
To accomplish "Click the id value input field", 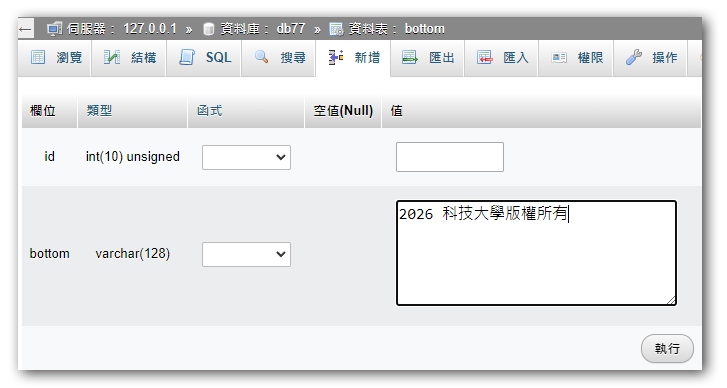I will pyautogui.click(x=450, y=157).
